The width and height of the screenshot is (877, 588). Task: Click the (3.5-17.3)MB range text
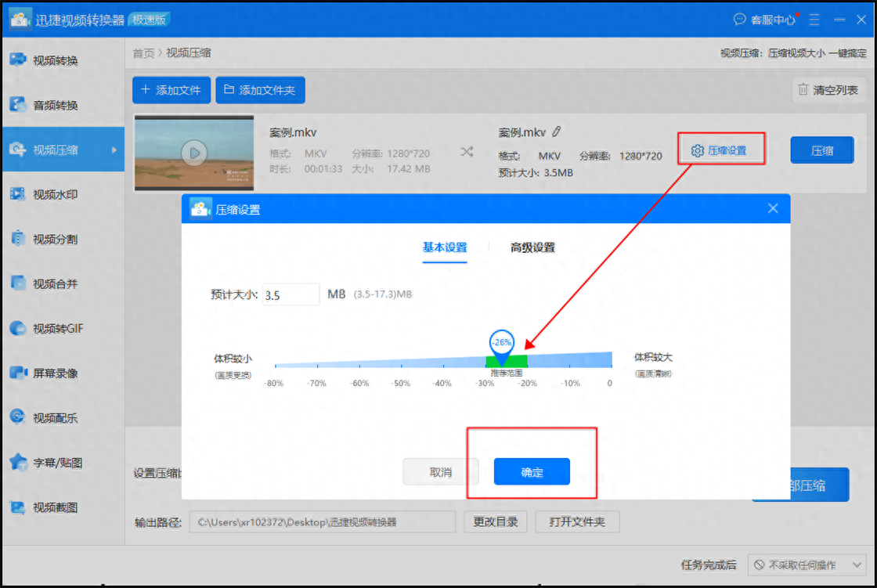[x=383, y=294]
